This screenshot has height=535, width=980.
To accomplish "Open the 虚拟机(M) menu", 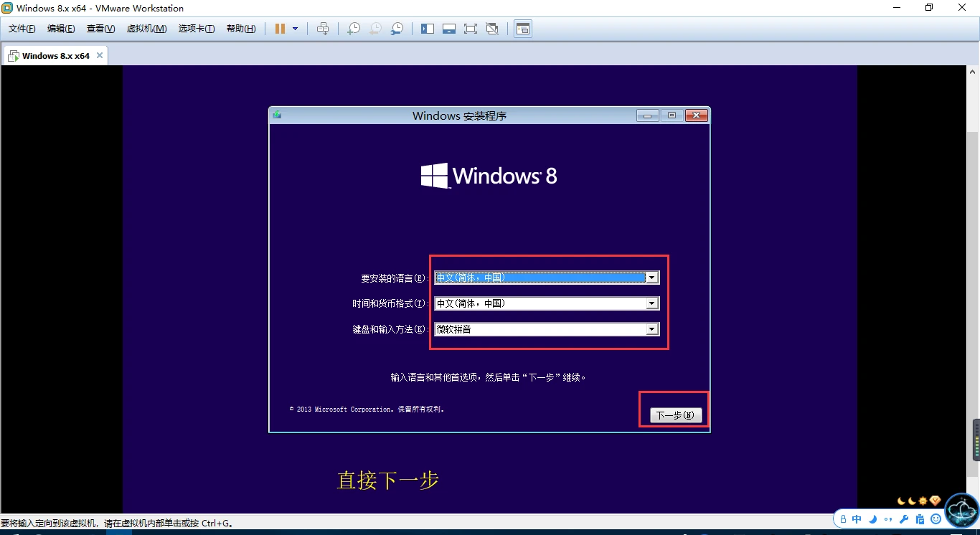I will click(x=146, y=29).
